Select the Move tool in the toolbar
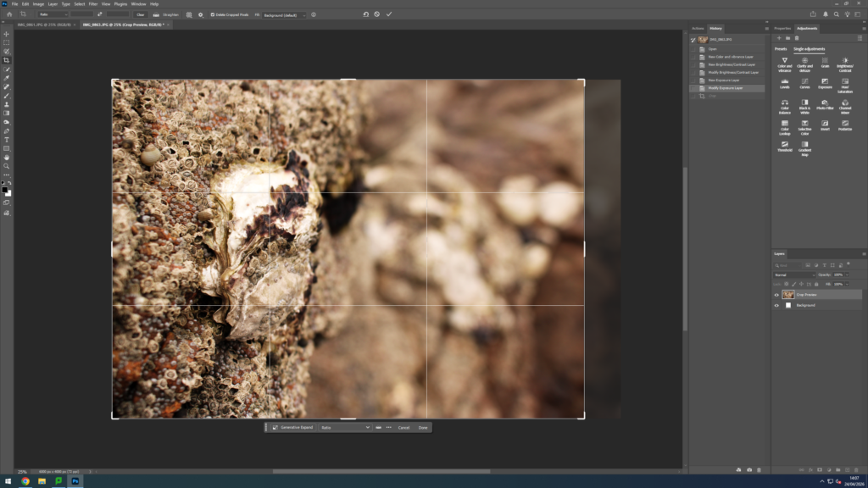 [7, 34]
